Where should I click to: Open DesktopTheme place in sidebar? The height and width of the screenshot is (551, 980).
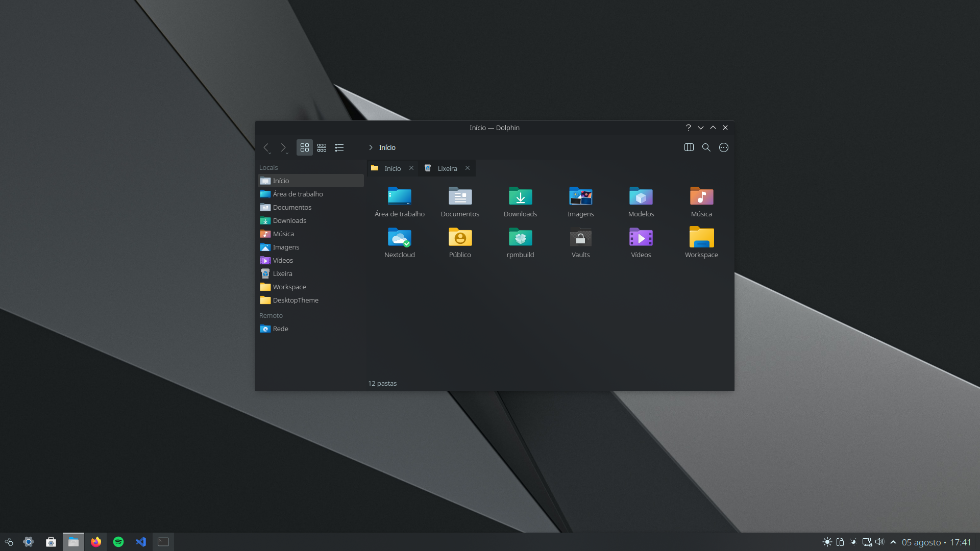[x=295, y=300]
